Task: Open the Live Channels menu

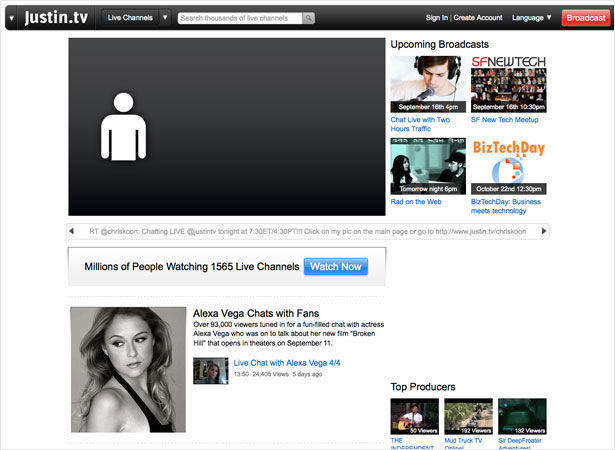Action: [x=130, y=18]
